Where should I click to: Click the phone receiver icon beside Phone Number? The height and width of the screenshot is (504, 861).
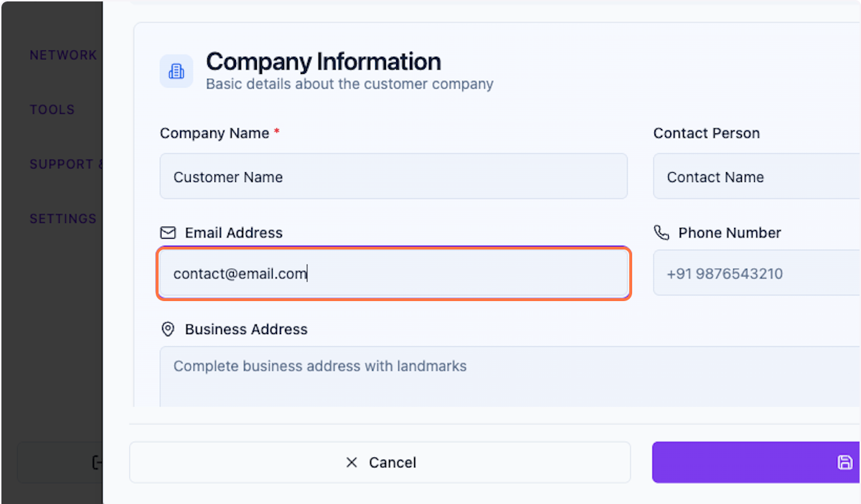click(661, 232)
